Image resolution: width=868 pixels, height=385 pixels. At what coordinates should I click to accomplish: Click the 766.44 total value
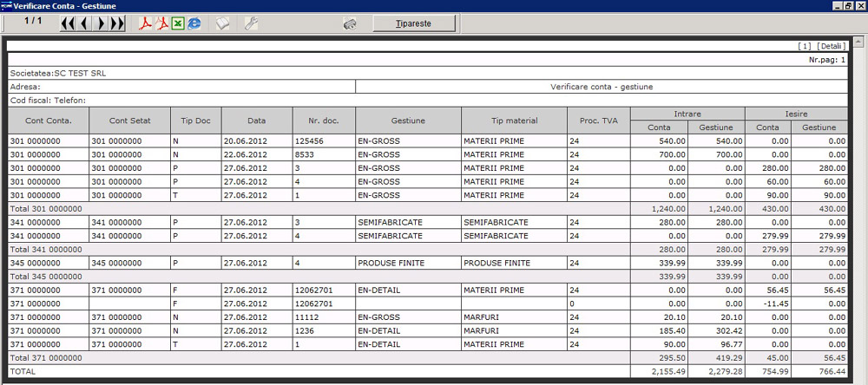833,372
